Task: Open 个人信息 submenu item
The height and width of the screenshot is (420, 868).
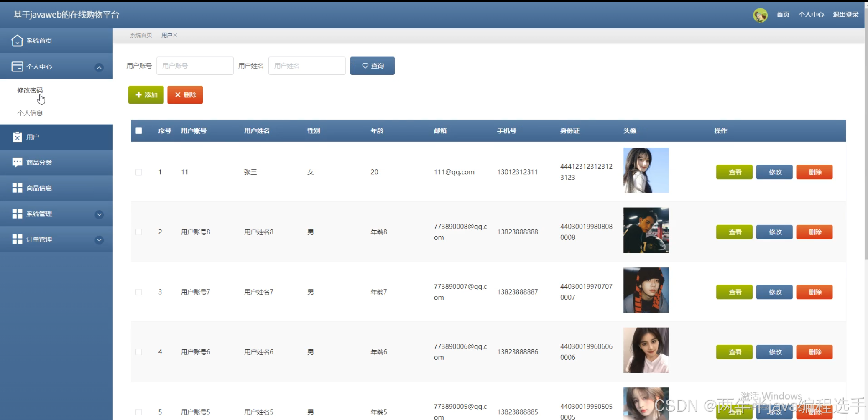Action: click(30, 113)
